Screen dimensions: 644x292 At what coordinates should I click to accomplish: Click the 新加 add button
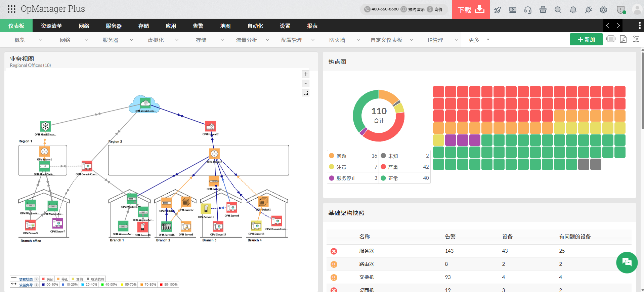pyautogui.click(x=586, y=40)
